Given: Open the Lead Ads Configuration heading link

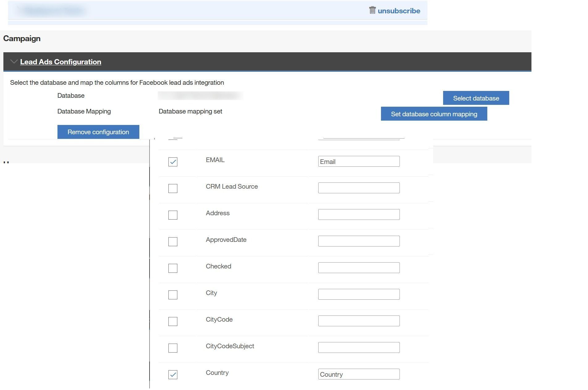Looking at the screenshot, I should [61, 62].
